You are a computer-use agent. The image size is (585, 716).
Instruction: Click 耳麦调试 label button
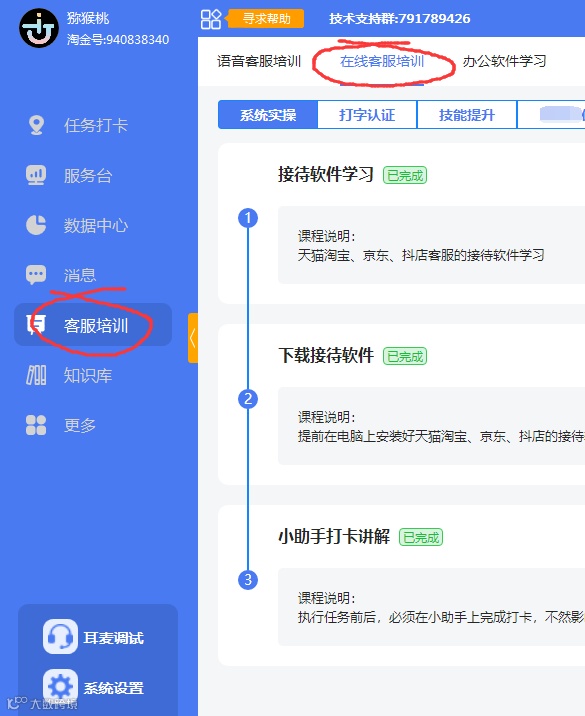(x=114, y=637)
